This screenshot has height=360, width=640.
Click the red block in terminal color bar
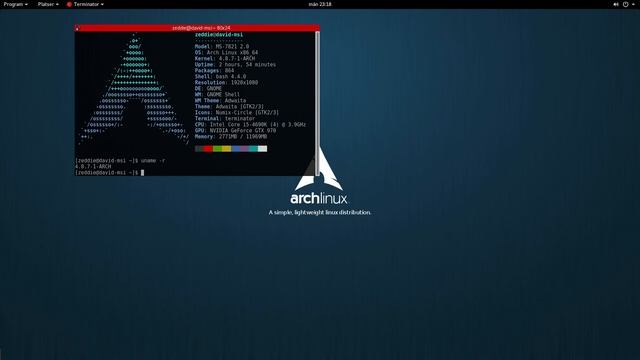(208, 149)
